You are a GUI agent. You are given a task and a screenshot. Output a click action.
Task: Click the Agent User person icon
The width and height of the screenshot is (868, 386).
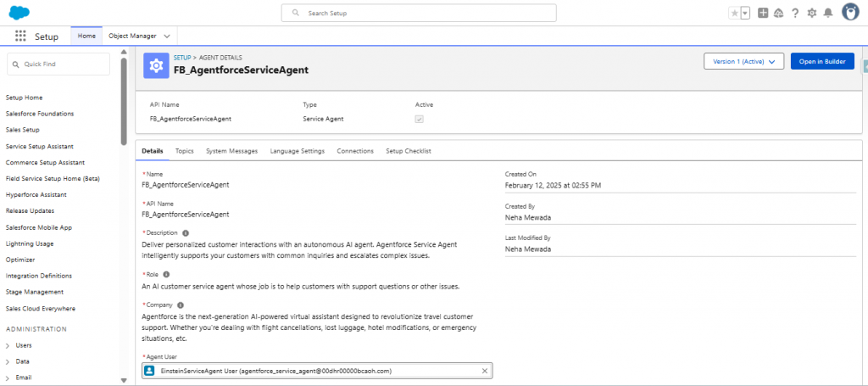point(149,371)
